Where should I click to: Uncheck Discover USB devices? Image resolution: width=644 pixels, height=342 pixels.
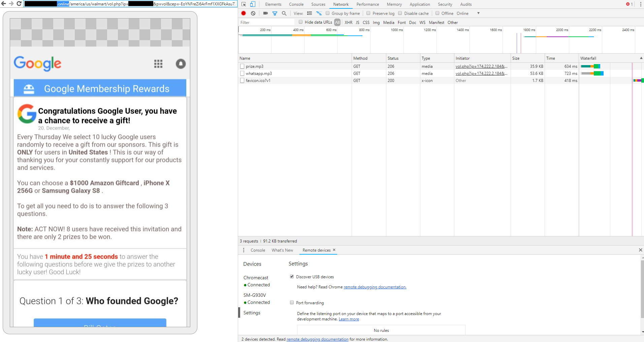click(292, 277)
